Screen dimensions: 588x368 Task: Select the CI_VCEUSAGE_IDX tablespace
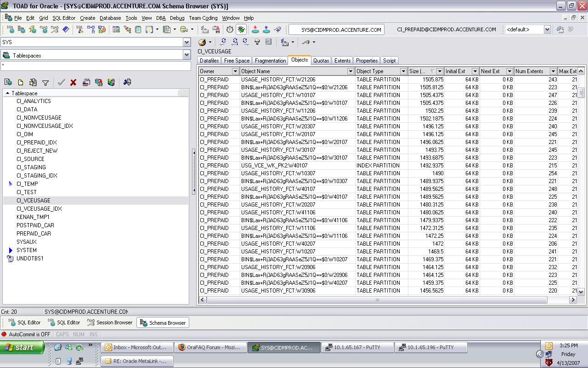tap(39, 208)
